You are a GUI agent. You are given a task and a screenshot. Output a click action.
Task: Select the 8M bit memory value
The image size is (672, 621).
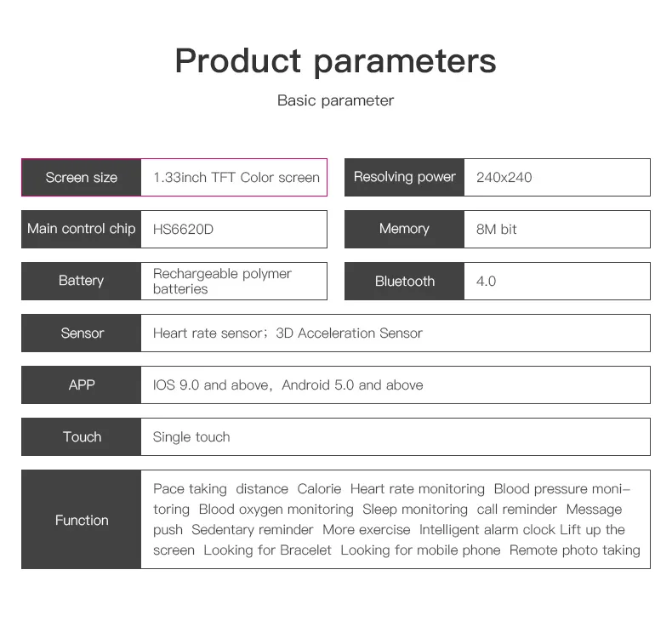click(x=496, y=230)
